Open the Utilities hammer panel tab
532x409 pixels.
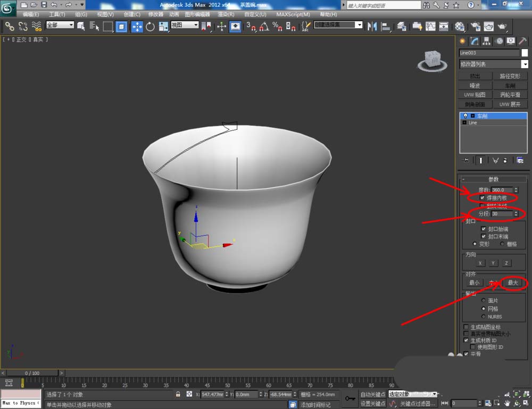[522, 41]
